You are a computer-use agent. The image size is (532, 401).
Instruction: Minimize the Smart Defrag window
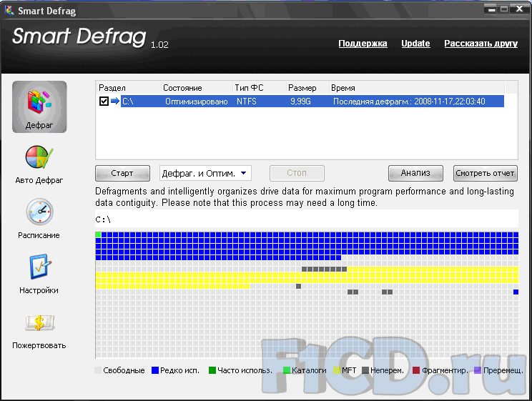pyautogui.click(x=491, y=9)
